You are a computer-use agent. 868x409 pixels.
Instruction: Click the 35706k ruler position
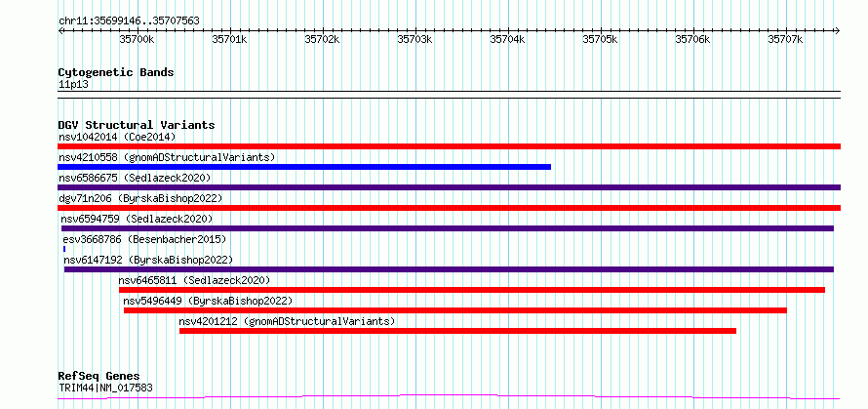click(x=692, y=39)
